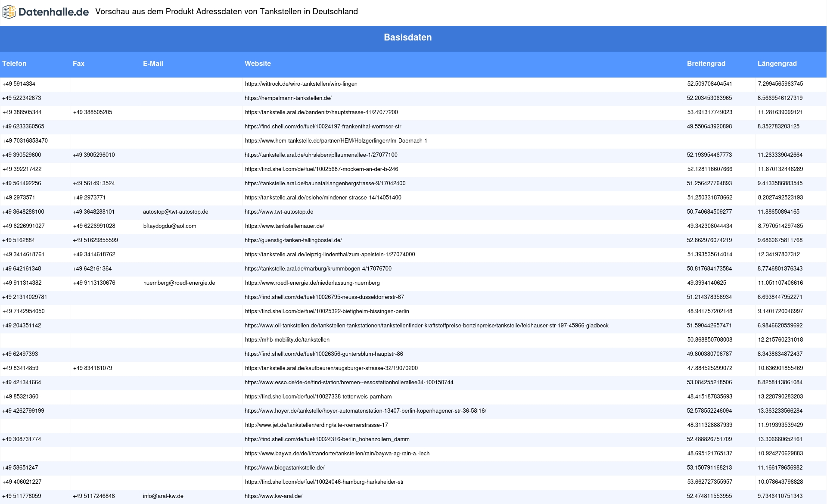Viewport: 827px width, 504px height.
Task: Click the Telefon column header
Action: coord(14,64)
